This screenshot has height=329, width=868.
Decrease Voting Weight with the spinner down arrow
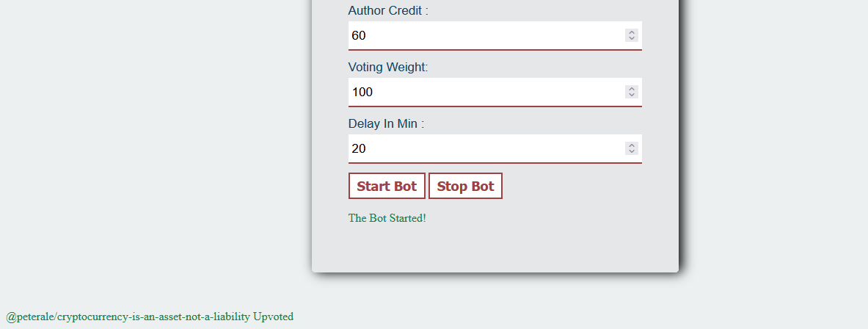pos(632,95)
